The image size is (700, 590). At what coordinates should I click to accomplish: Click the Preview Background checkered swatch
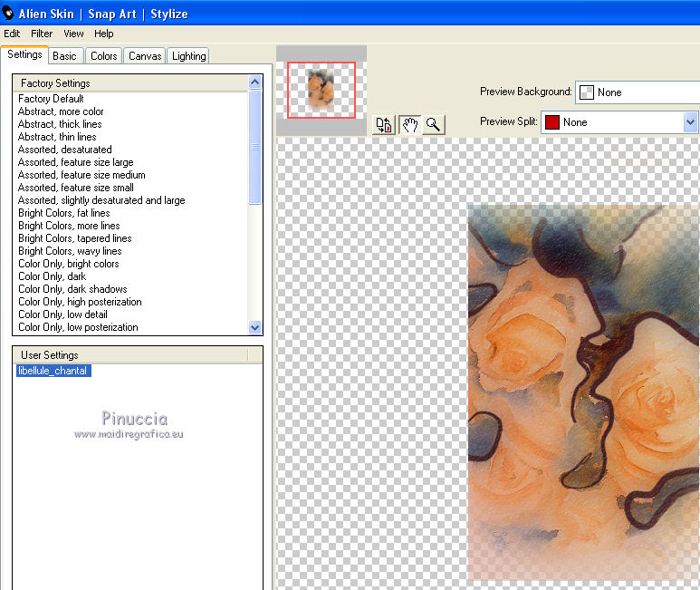click(x=586, y=92)
